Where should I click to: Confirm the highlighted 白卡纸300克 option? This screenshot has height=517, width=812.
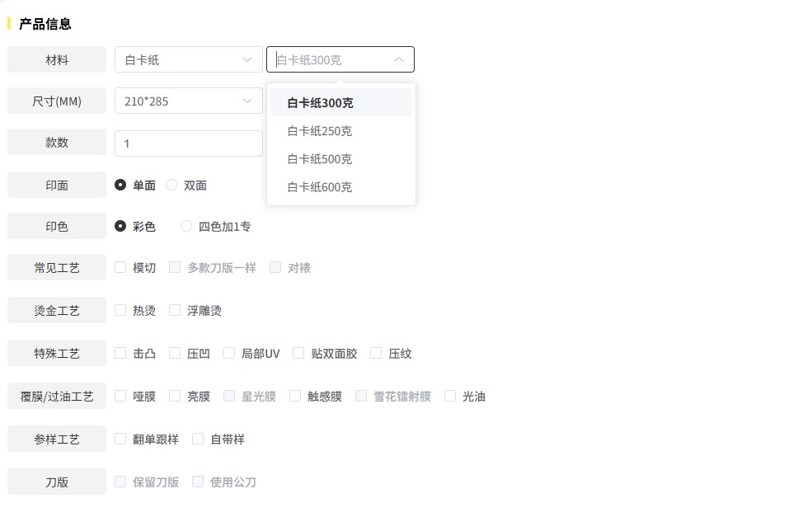319,102
